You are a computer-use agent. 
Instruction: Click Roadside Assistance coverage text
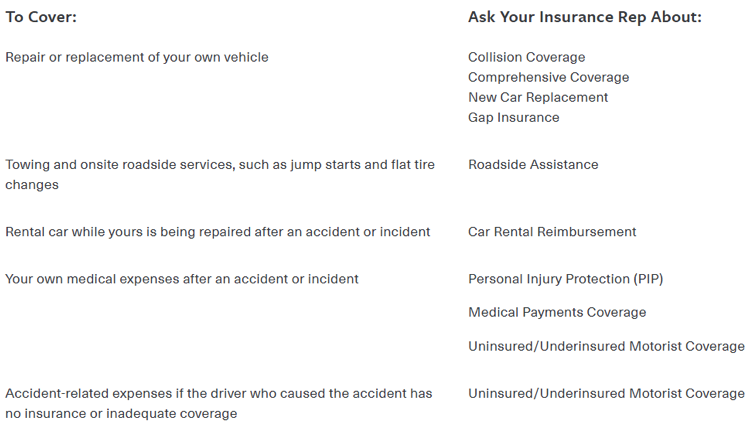pos(533,164)
